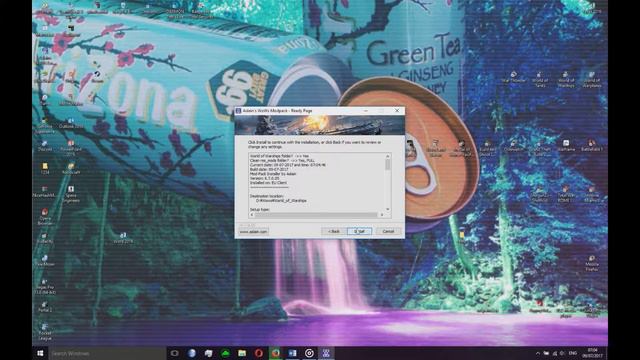Viewport: 640px width, 360px height.
Task: Select the Mozilla Firefox desktop icon
Action: point(591,263)
